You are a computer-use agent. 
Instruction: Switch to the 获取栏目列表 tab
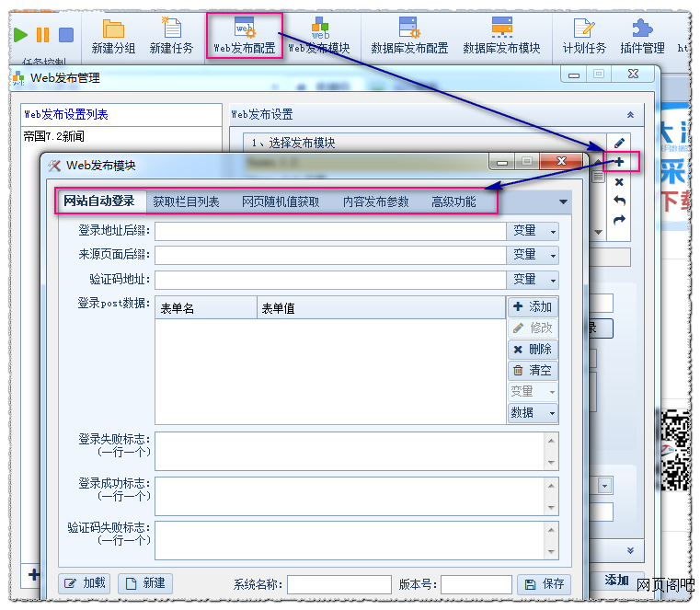(186, 201)
